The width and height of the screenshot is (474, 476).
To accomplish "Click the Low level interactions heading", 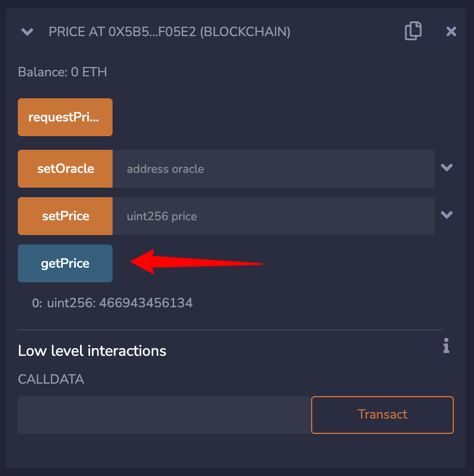I will 92,351.
